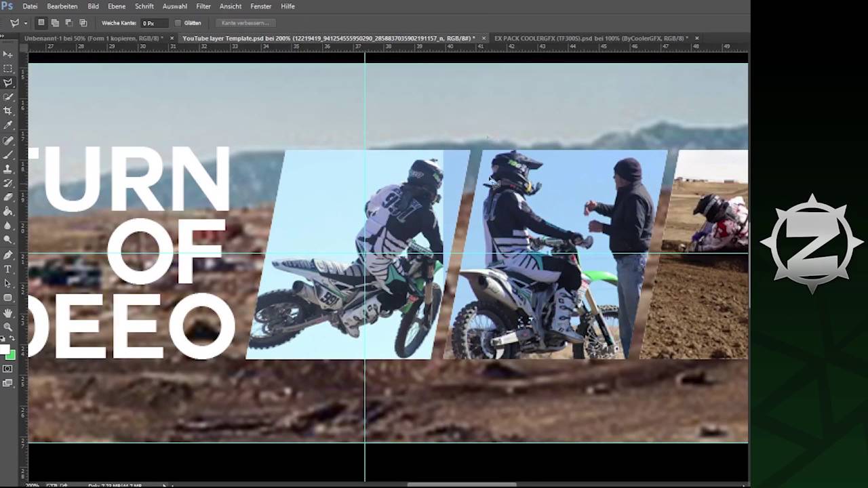Viewport: 868px width, 488px height.
Task: Change screen mode via toolbox icon
Action: pos(7,384)
